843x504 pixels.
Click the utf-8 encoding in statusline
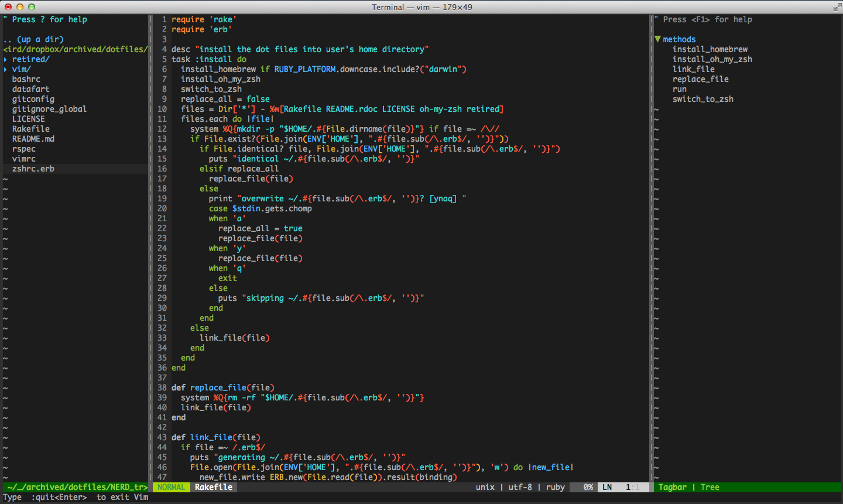coord(520,487)
